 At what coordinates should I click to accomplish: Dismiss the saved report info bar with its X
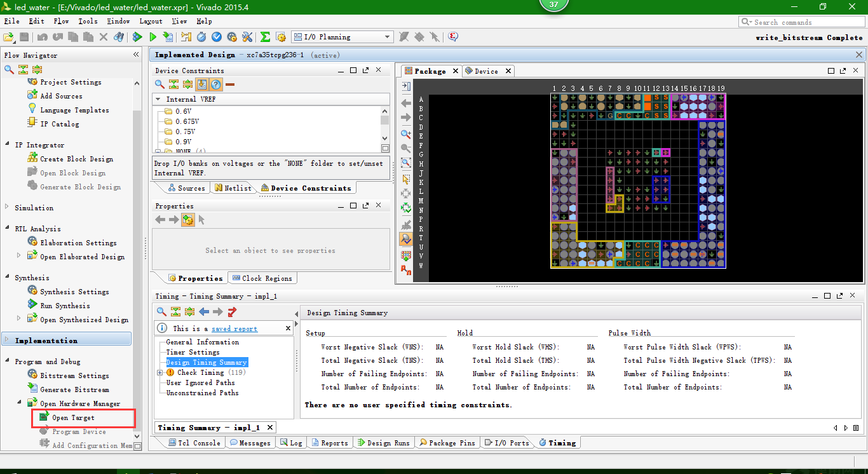click(x=288, y=328)
